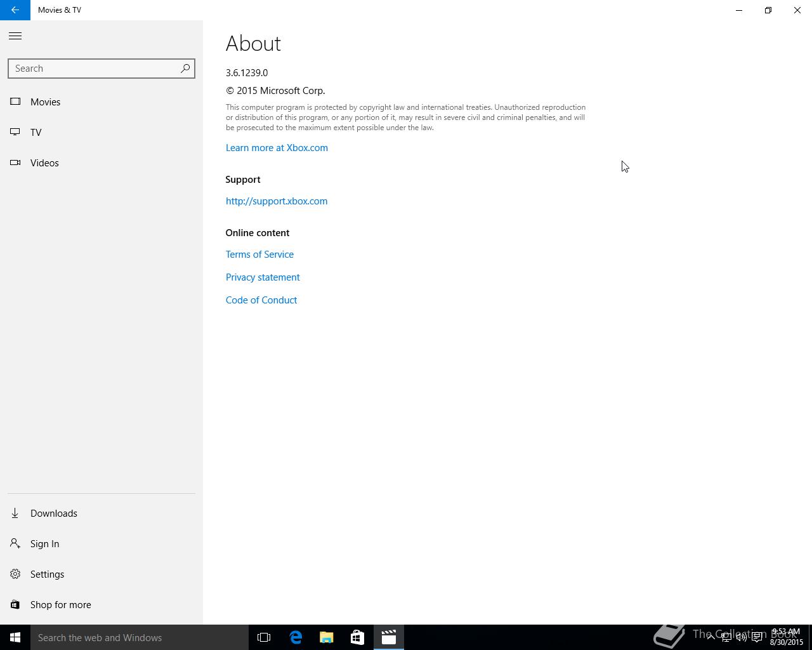Screen dimensions: 812x650
Task: Minimize the Movies & TV window
Action: click(x=739, y=10)
